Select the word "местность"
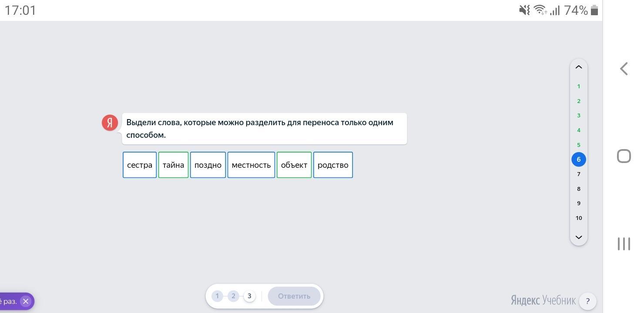Image resolution: width=644 pixels, height=313 pixels. point(251,165)
